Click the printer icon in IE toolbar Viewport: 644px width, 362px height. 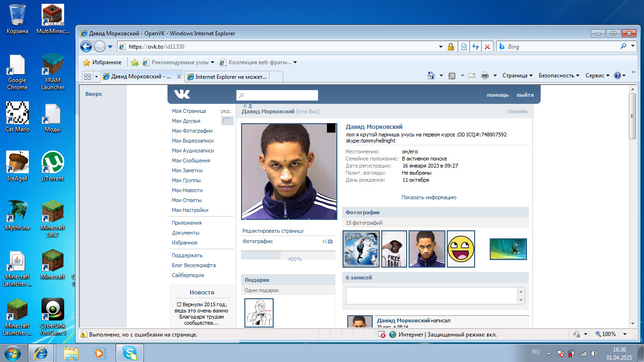(485, 76)
